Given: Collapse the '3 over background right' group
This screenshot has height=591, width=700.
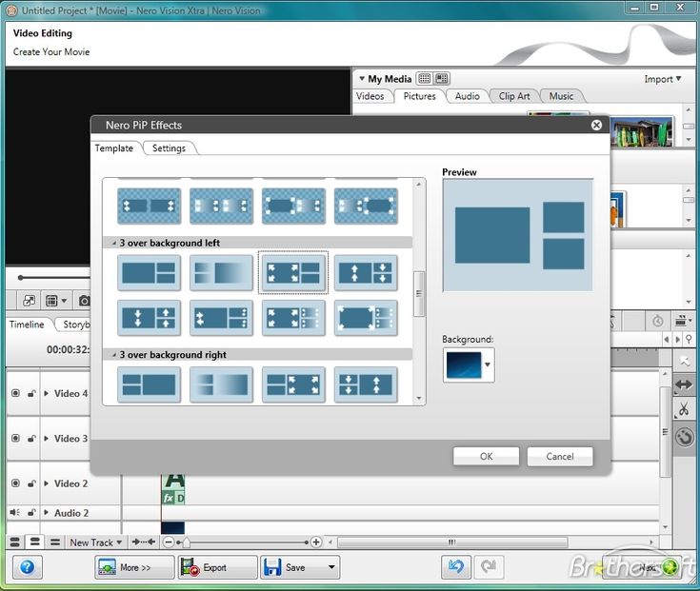Looking at the screenshot, I should point(114,355).
